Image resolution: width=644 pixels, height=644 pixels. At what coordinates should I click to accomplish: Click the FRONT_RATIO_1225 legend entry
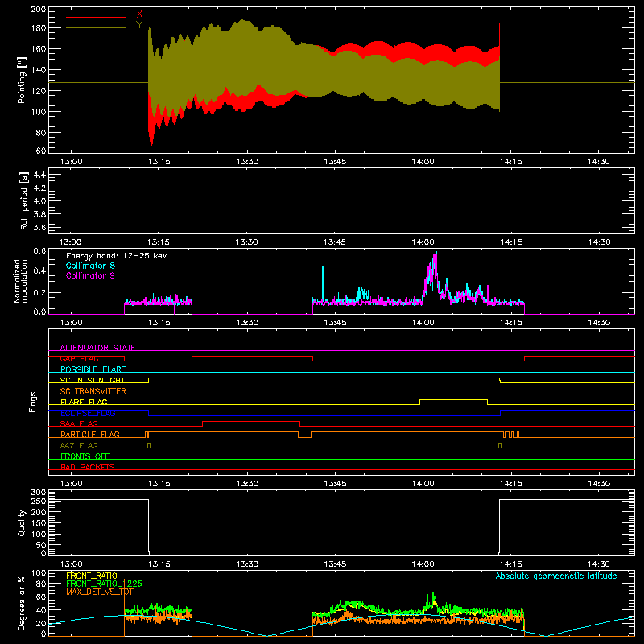click(105, 584)
